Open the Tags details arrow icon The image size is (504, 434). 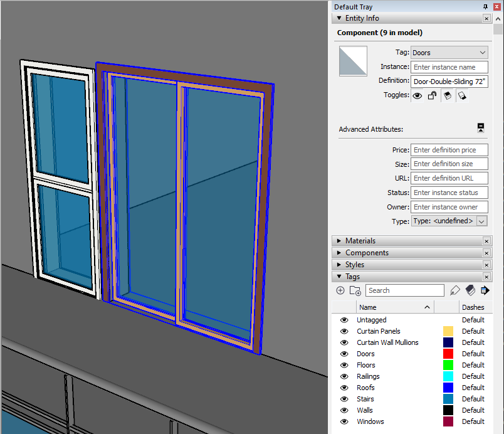[x=485, y=290]
